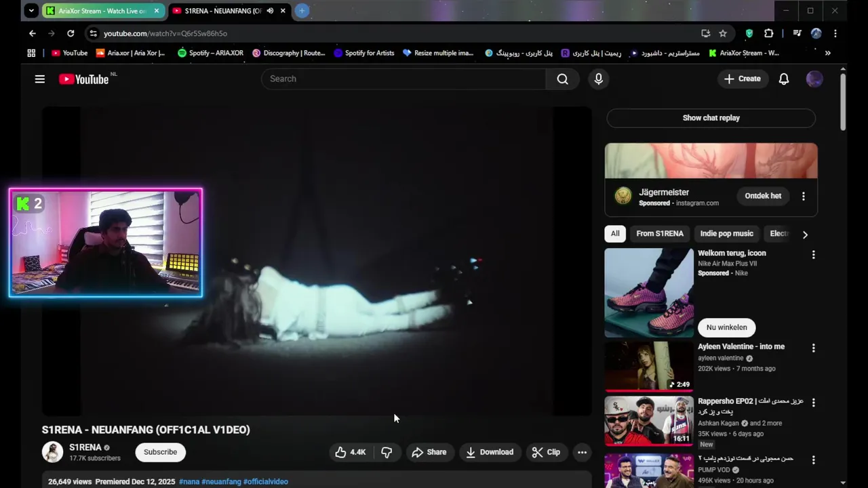The width and height of the screenshot is (868, 488).
Task: Open the browser extensions puzzle icon
Action: [x=768, y=33]
